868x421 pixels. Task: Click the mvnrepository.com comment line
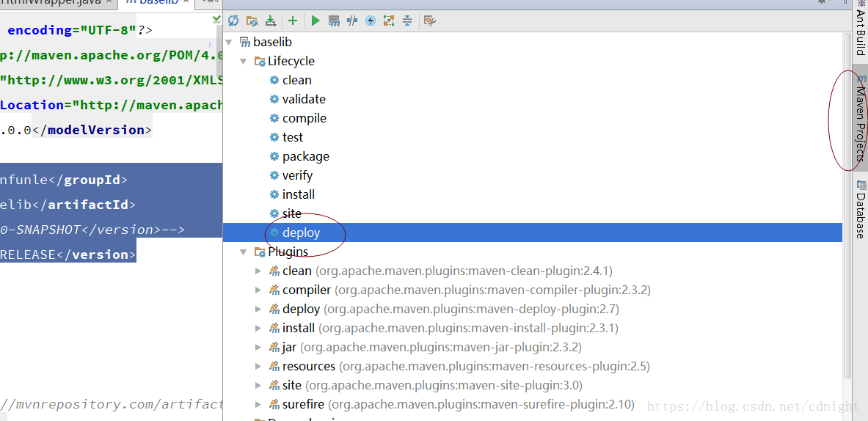point(111,404)
